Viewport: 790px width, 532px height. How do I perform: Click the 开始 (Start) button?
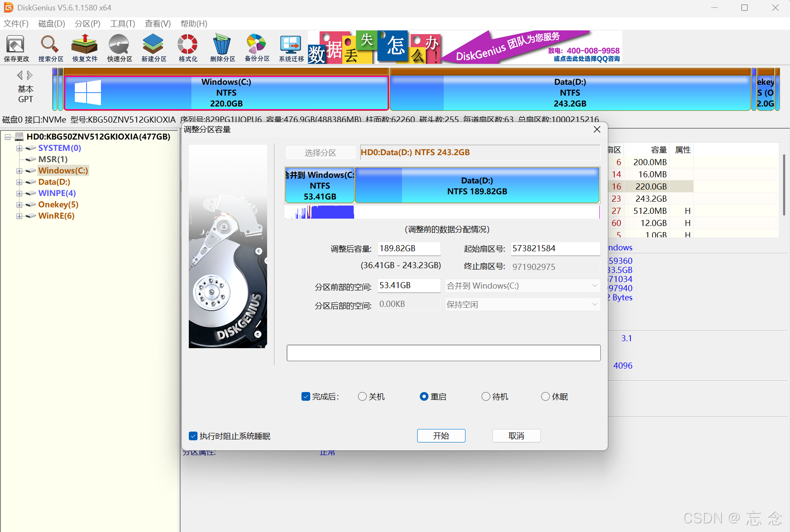441,436
